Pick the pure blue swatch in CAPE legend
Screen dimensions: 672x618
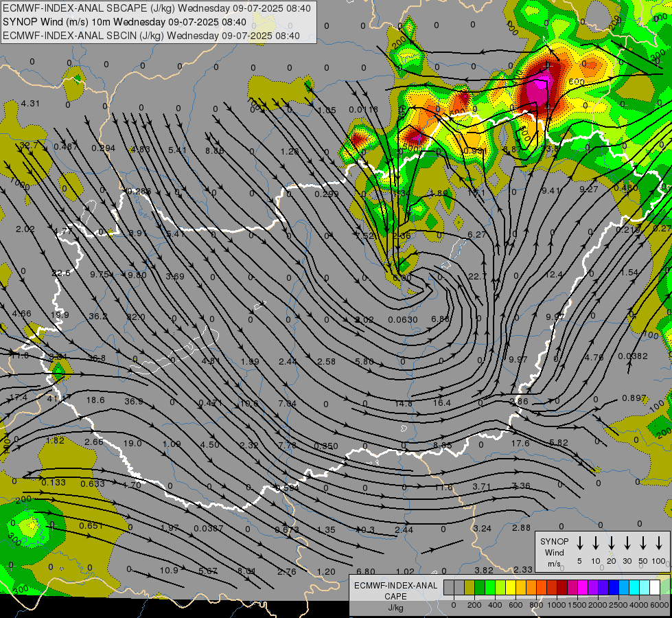click(x=613, y=587)
